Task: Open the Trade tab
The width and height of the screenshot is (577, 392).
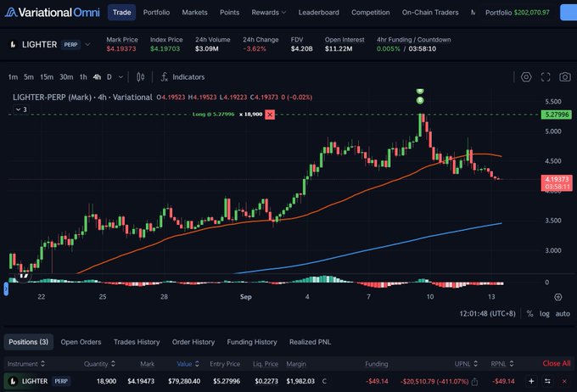Action: (x=122, y=13)
